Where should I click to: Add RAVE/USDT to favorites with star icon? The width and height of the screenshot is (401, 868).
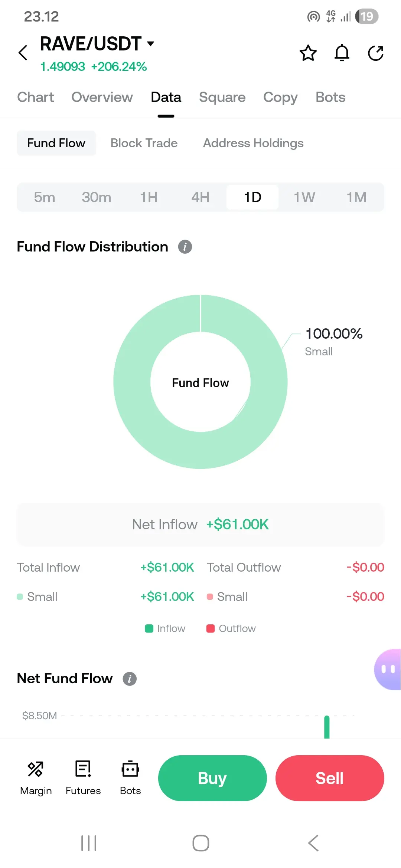point(308,53)
